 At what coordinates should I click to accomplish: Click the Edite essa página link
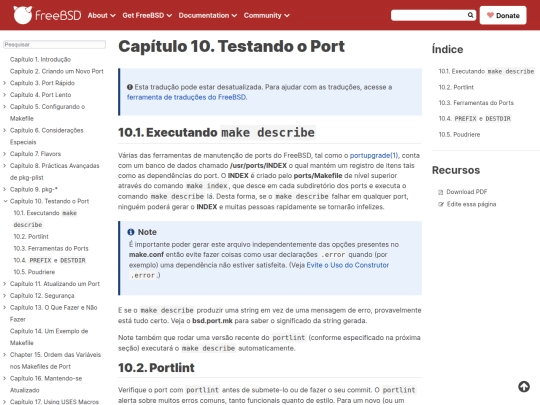tap(471, 204)
